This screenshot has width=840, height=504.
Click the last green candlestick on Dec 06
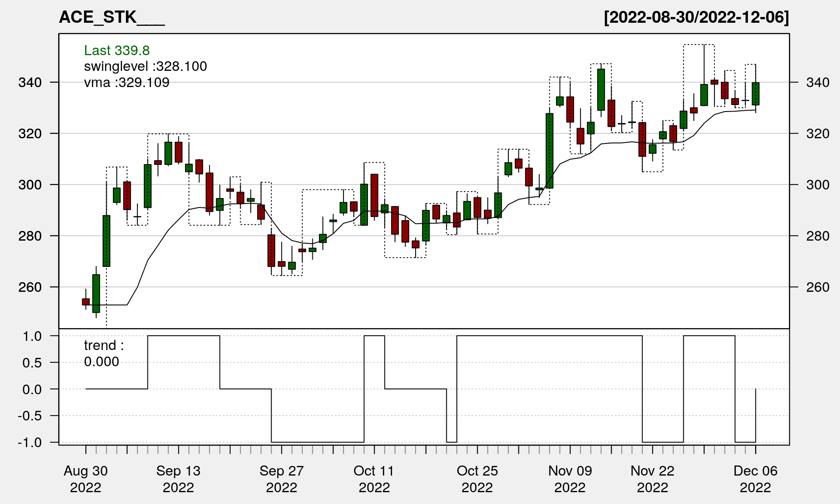tap(756, 94)
